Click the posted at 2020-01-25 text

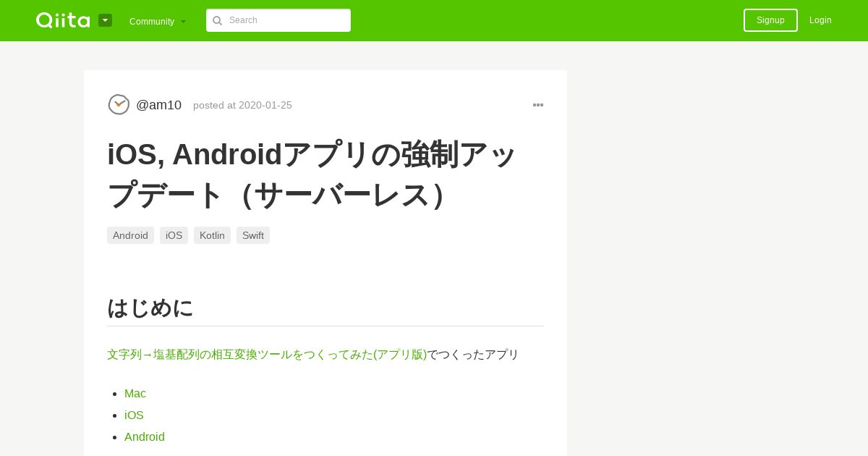point(242,105)
